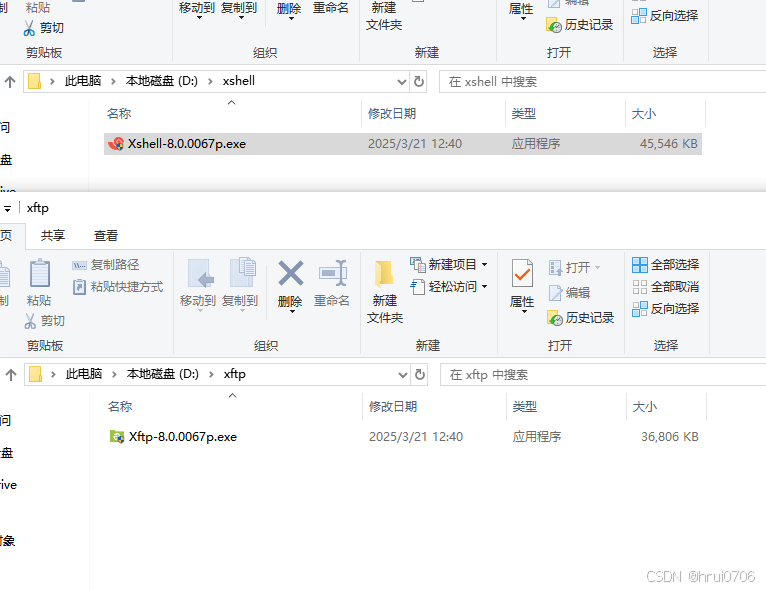
Task: Click xshell folder in xshell address bar
Action: (238, 81)
